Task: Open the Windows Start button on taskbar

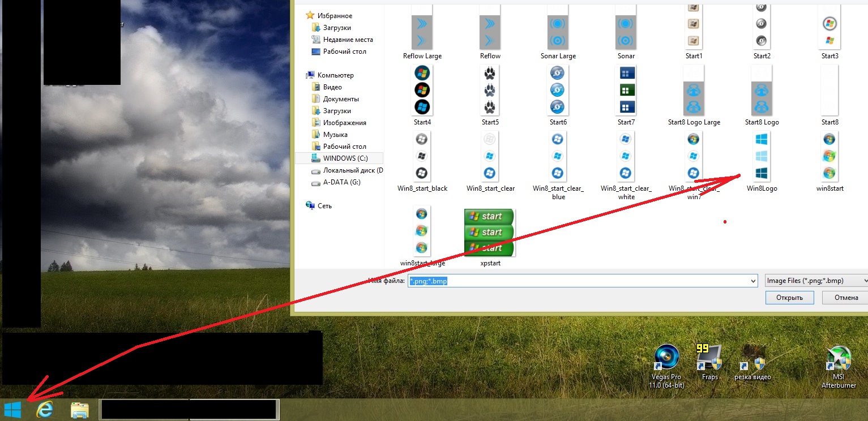Action: [x=12, y=410]
